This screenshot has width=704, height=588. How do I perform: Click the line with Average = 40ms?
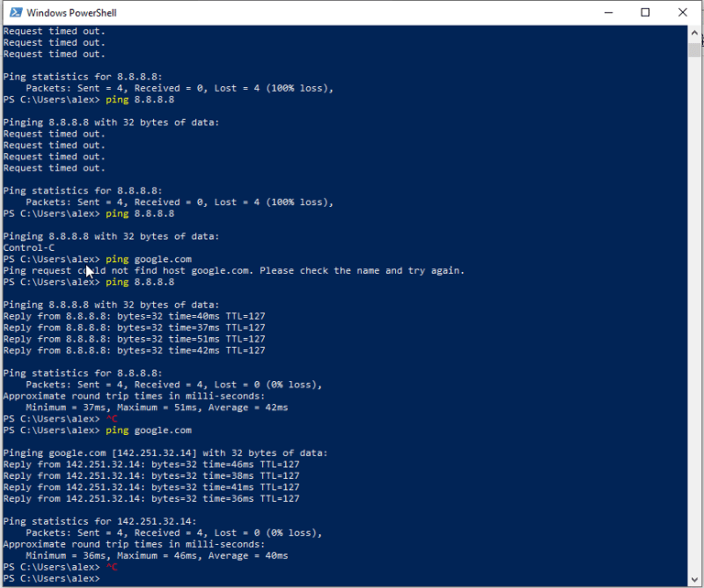pos(157,556)
